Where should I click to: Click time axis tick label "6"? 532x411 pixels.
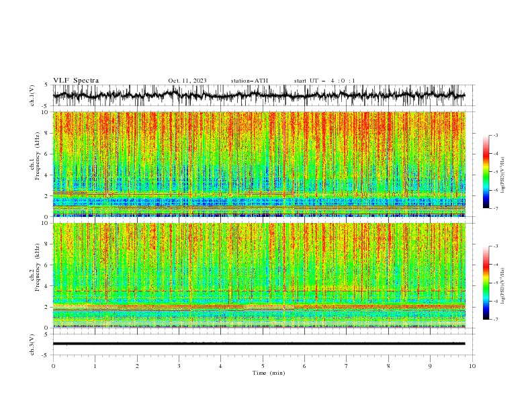pos(304,366)
